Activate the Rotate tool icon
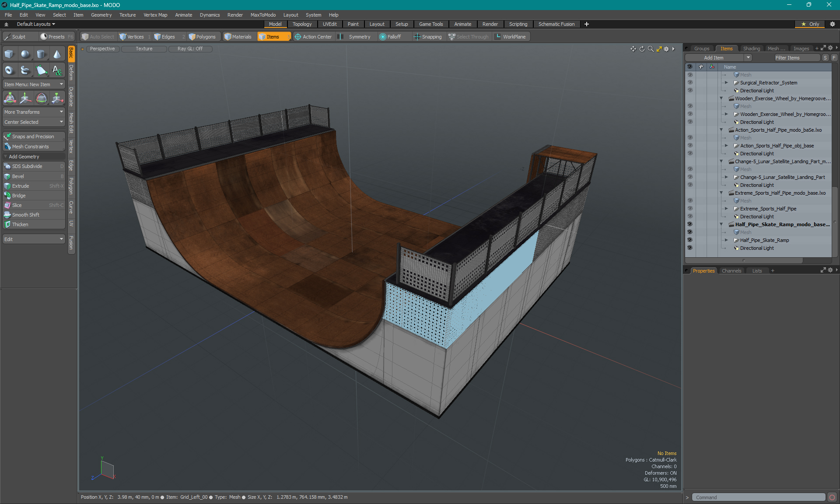The height and width of the screenshot is (504, 840). point(41,98)
